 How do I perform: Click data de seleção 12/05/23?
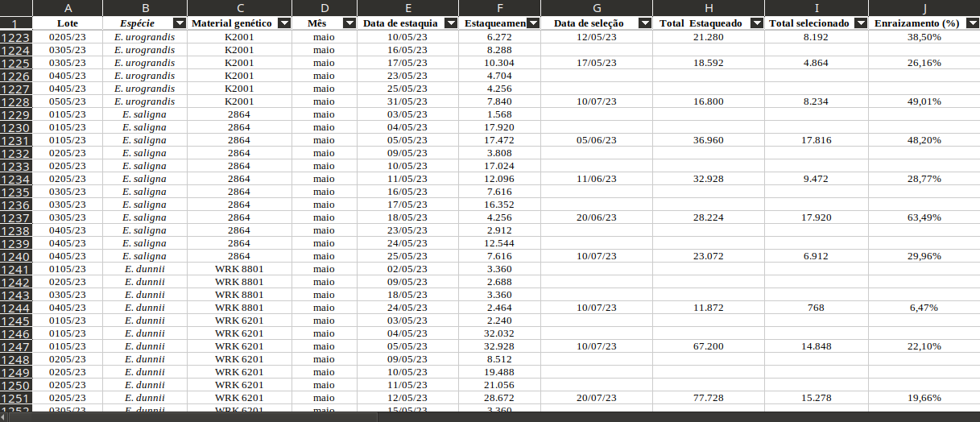point(596,37)
